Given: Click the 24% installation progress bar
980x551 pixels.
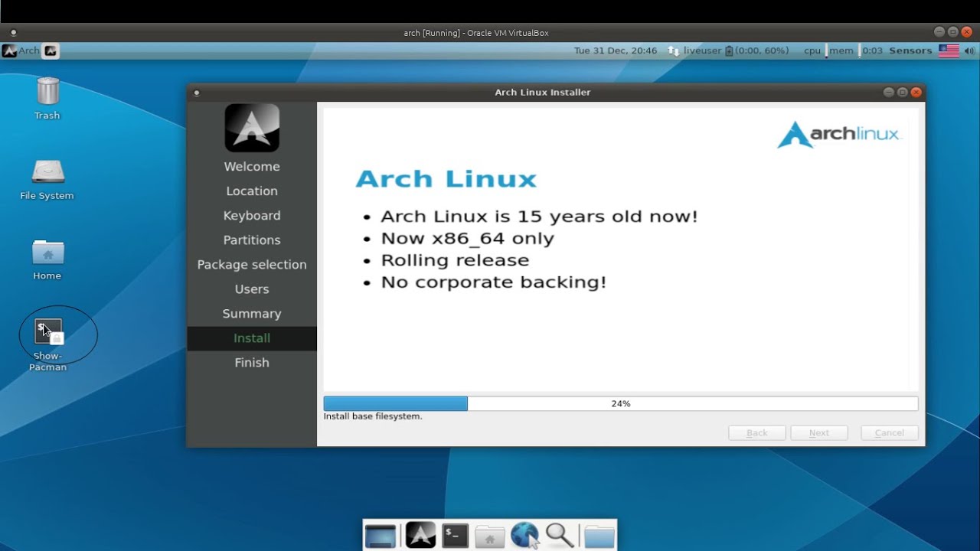Looking at the screenshot, I should 621,403.
